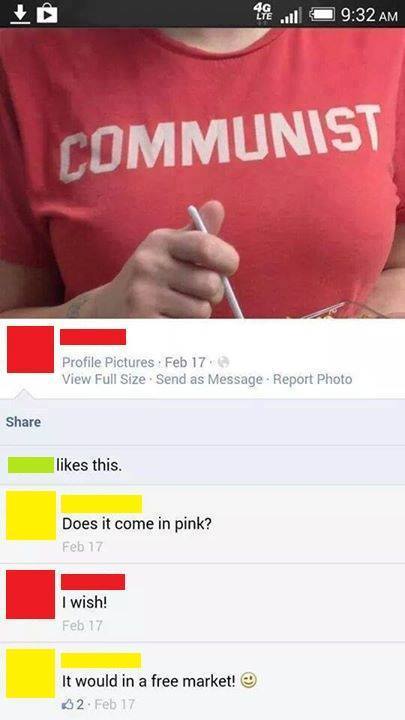The image size is (405, 720).
Task: Tap the smiley emoji in last comment
Action: pos(250,681)
